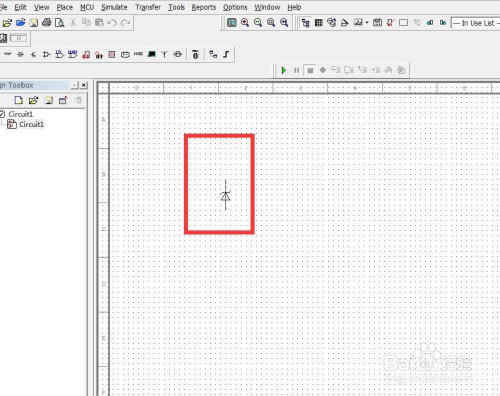The height and width of the screenshot is (396, 500).
Task: Run the simulation with green play button
Action: (284, 70)
